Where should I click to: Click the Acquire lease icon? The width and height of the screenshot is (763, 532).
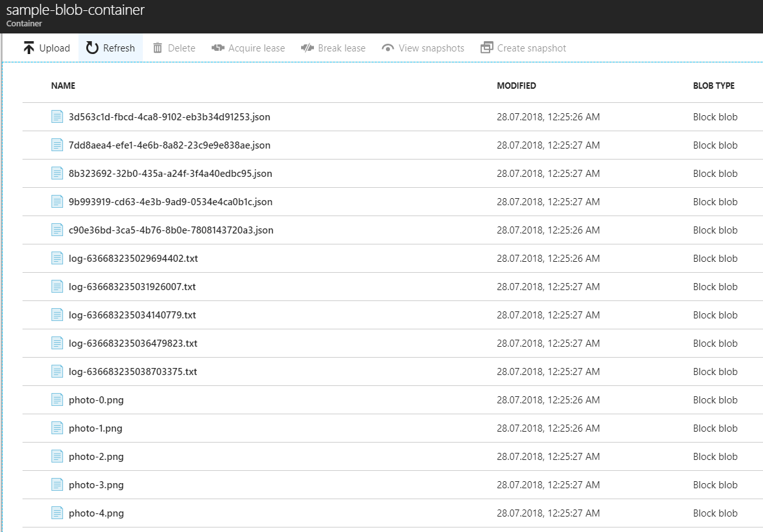(217, 47)
